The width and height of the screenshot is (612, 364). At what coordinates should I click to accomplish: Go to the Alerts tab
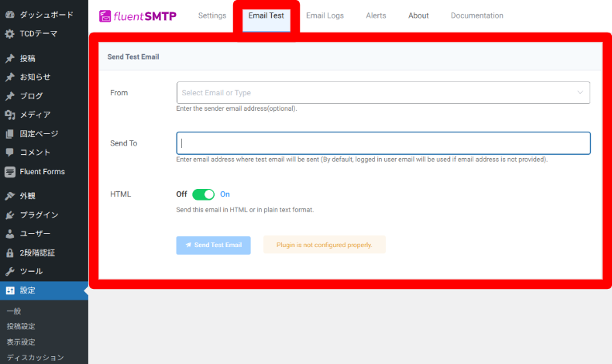(376, 15)
